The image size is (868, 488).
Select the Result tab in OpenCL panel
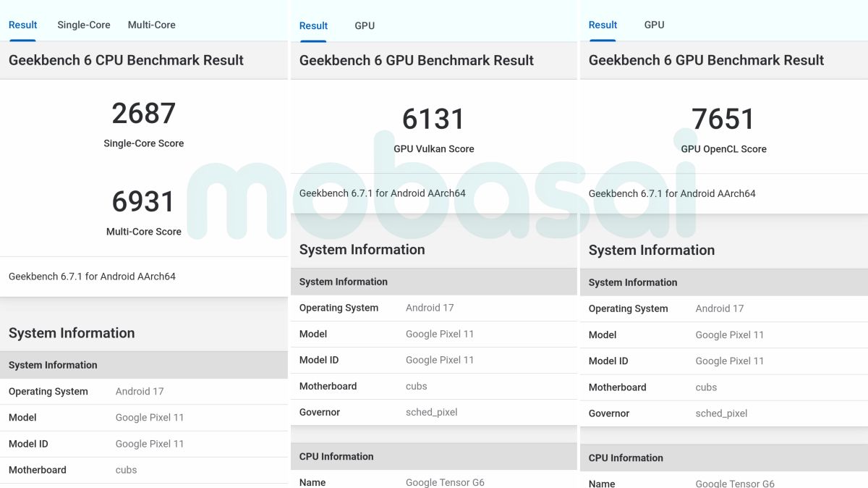click(603, 25)
